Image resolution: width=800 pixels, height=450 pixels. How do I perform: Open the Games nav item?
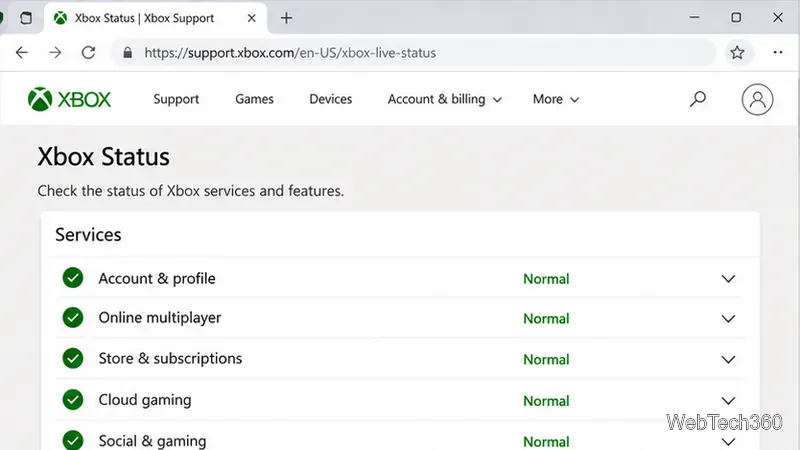[x=254, y=99]
